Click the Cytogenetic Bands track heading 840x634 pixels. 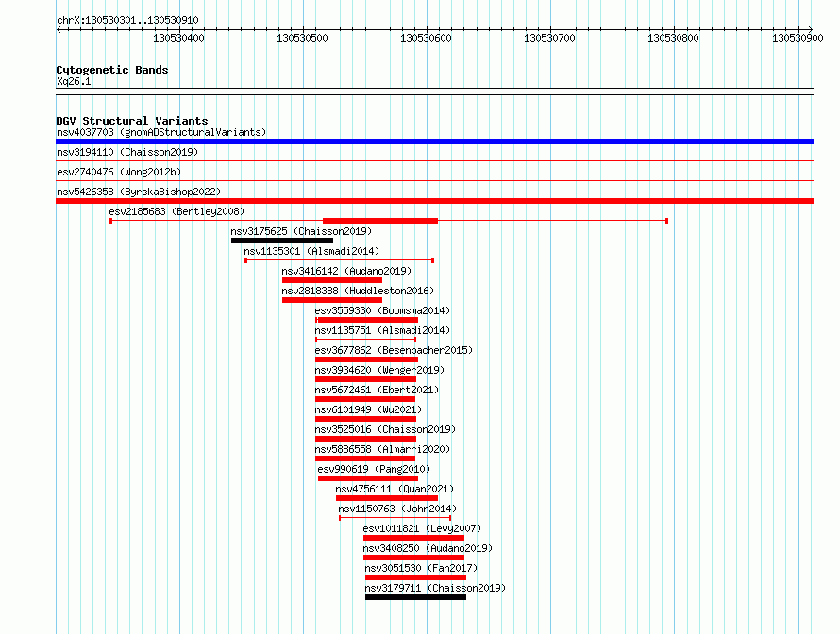112,70
